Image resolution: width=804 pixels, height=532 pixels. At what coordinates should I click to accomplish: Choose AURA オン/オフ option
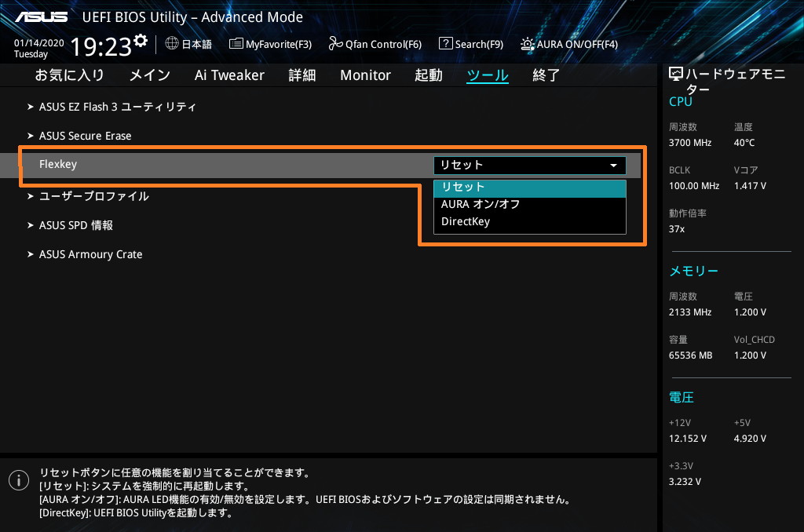coord(530,205)
